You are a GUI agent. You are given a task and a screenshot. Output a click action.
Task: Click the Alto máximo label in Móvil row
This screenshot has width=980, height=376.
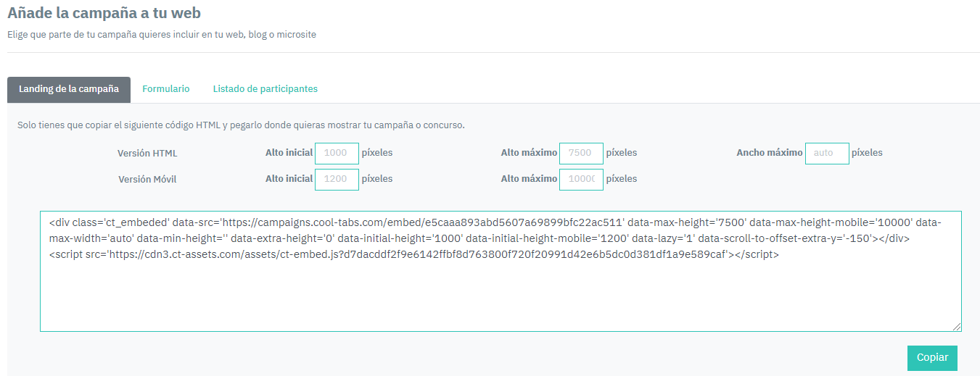point(529,178)
